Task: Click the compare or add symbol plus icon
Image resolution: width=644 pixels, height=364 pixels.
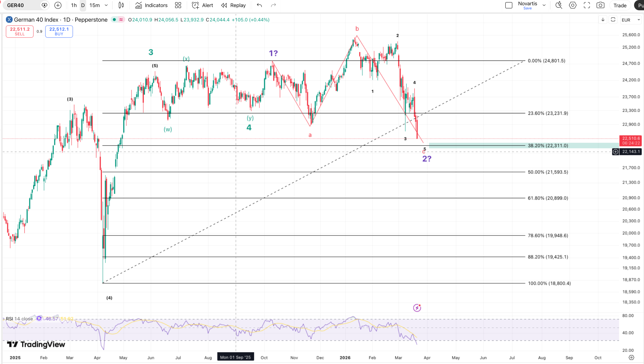Action: click(x=58, y=5)
